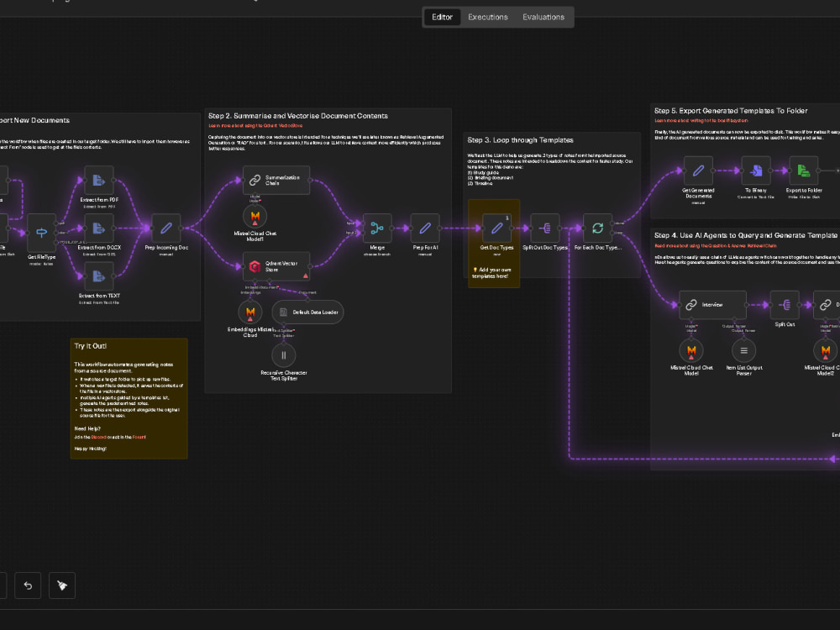Select the Interview chain node
This screenshot has height=630, width=840.
point(712,305)
